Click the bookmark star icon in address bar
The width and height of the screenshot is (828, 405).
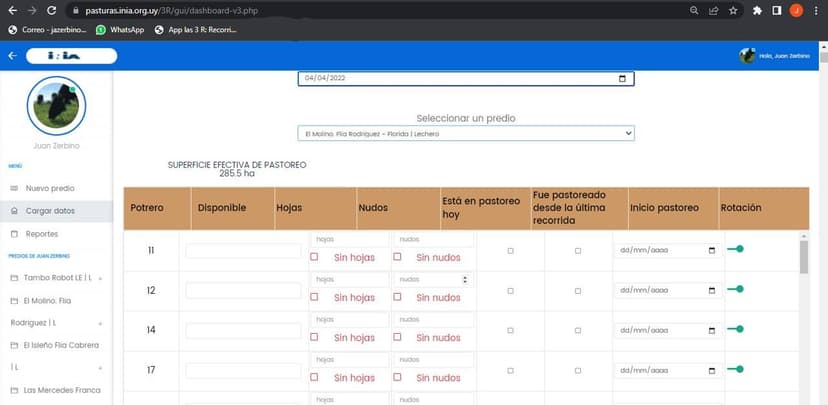coord(733,10)
